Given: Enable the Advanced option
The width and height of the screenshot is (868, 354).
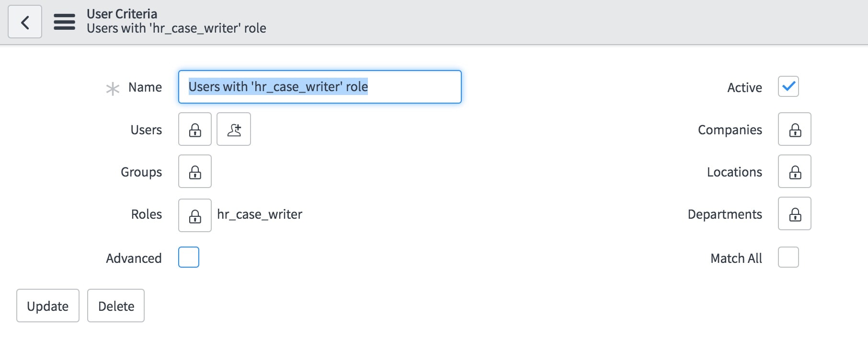Looking at the screenshot, I should 188,258.
